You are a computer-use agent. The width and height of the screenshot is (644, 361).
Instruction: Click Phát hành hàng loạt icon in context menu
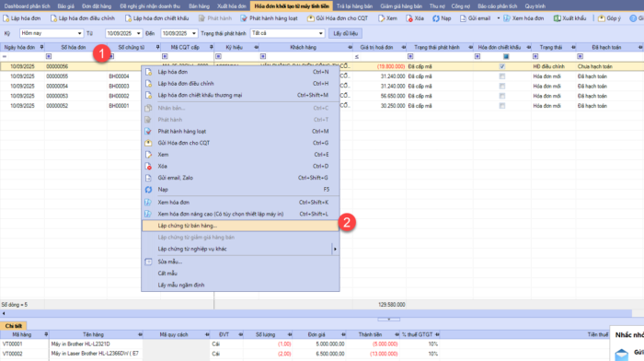[x=149, y=131]
